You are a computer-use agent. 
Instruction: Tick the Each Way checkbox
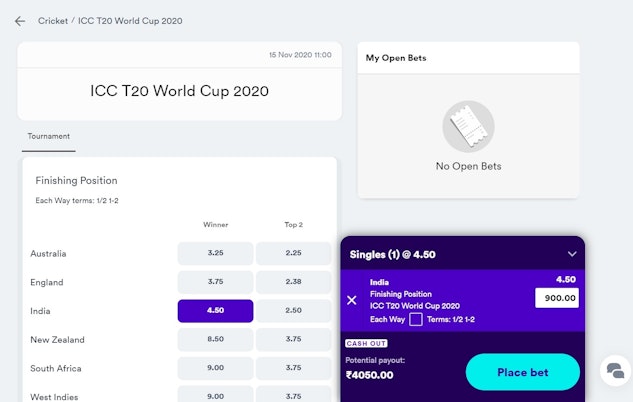pos(416,319)
